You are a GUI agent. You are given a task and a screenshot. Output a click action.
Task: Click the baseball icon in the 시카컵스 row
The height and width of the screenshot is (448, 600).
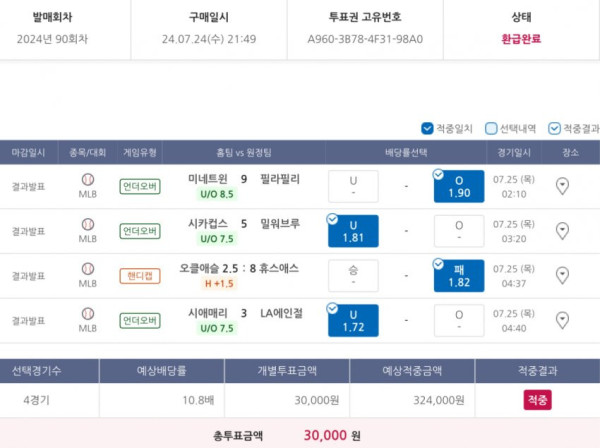(x=88, y=224)
